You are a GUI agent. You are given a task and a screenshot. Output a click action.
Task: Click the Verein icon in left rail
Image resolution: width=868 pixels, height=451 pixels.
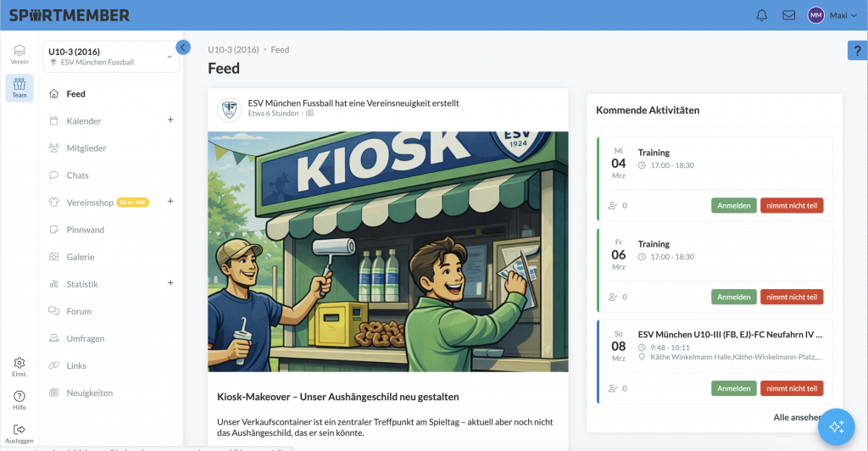point(19,54)
